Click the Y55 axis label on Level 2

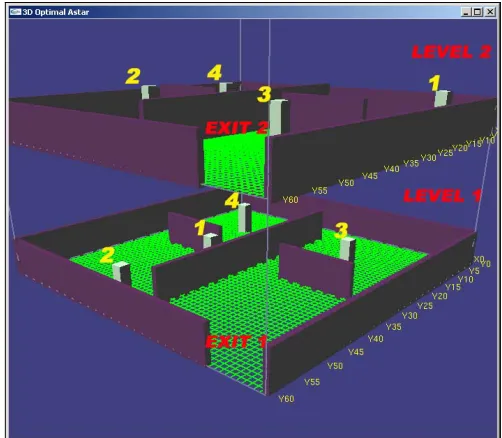click(319, 190)
